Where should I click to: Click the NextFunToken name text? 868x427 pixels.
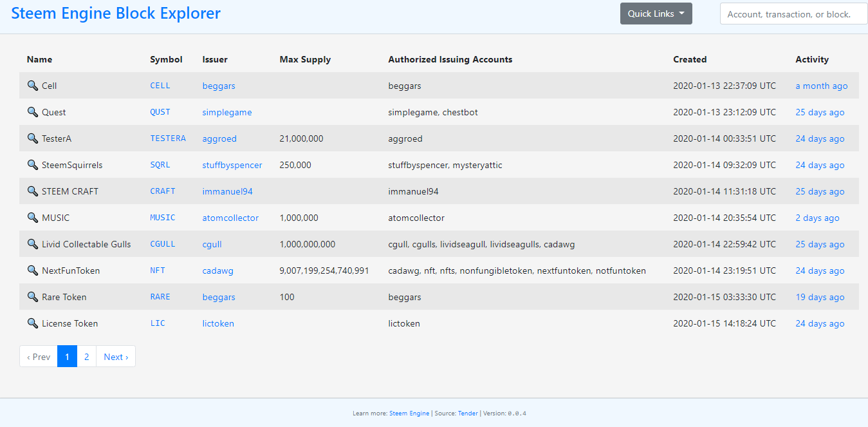71,270
